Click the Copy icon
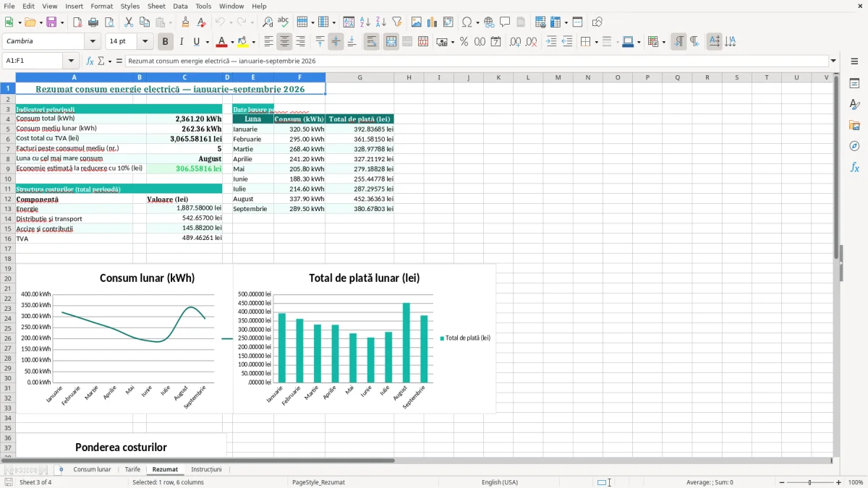This screenshot has height=488, width=868. 145,22
